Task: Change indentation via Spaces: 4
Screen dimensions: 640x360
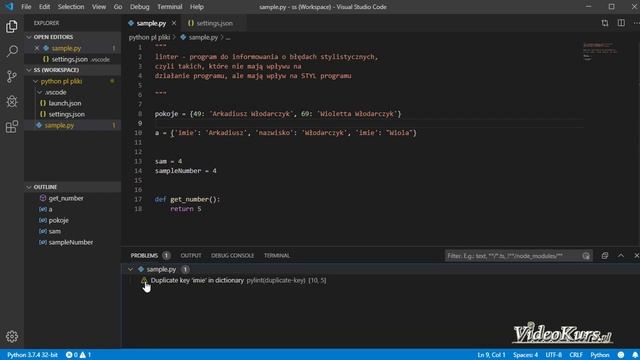Action: tap(525, 355)
